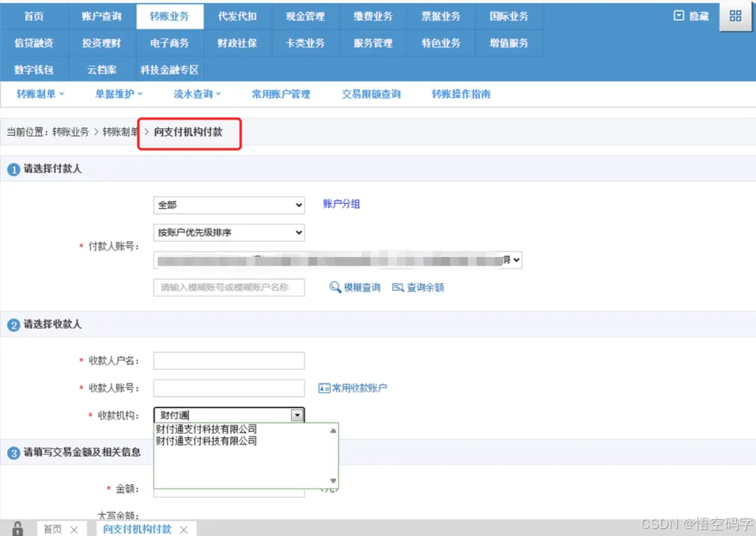Open the 全部 account group dropdown
Screen dimensions: 756x536
click(x=229, y=205)
